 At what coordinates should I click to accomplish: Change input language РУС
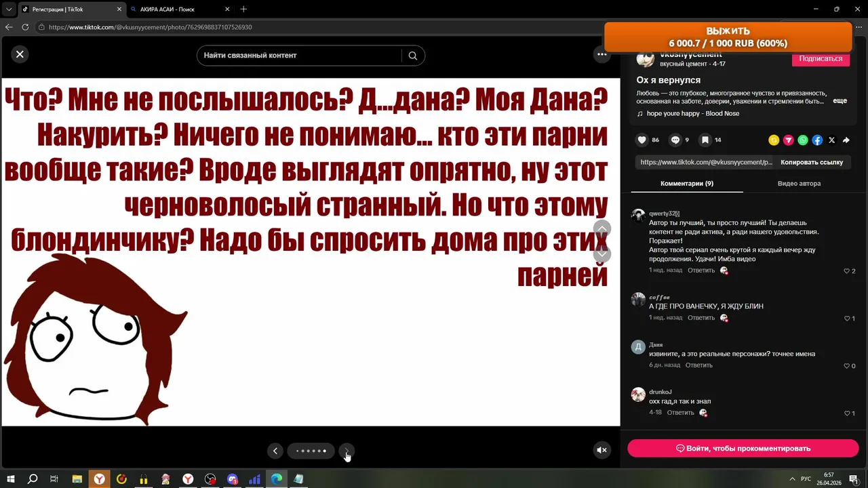click(806, 479)
